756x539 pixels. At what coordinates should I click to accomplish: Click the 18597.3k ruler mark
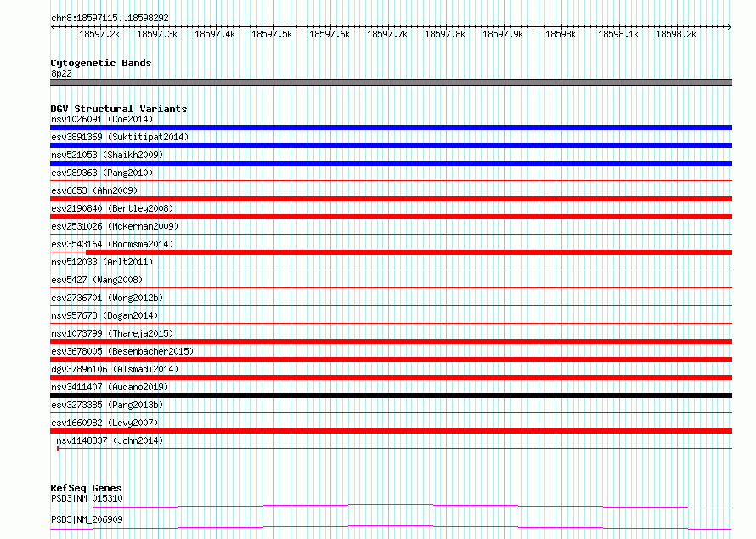[157, 34]
